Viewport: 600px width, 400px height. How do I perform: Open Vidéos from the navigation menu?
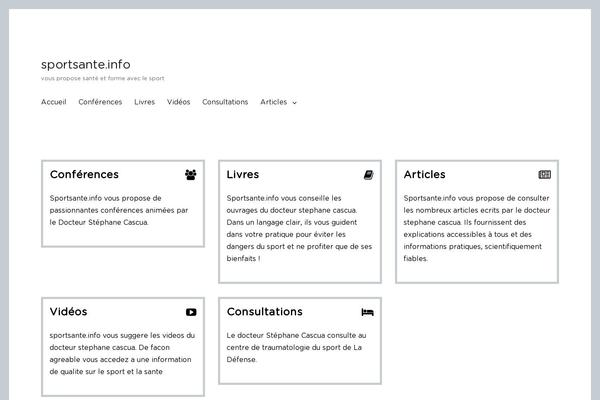[178, 102]
